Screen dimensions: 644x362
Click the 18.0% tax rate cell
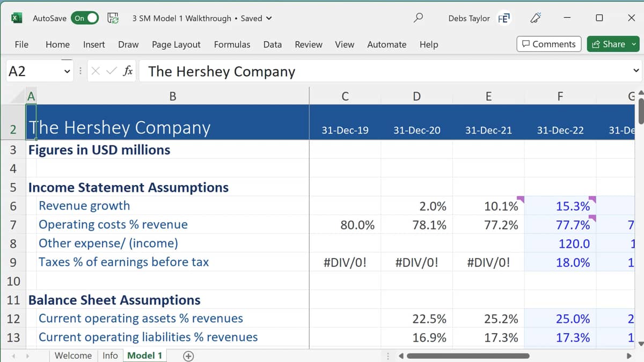click(x=560, y=262)
